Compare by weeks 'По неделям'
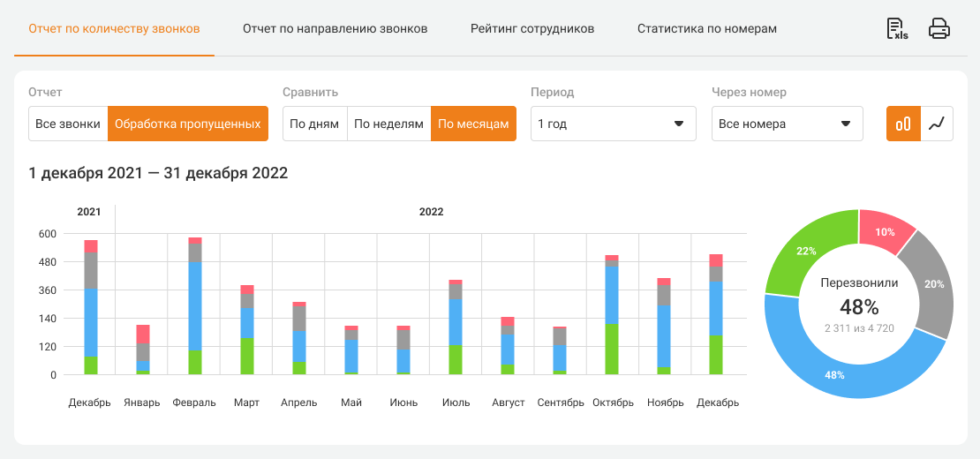The height and width of the screenshot is (459, 980). [x=388, y=124]
